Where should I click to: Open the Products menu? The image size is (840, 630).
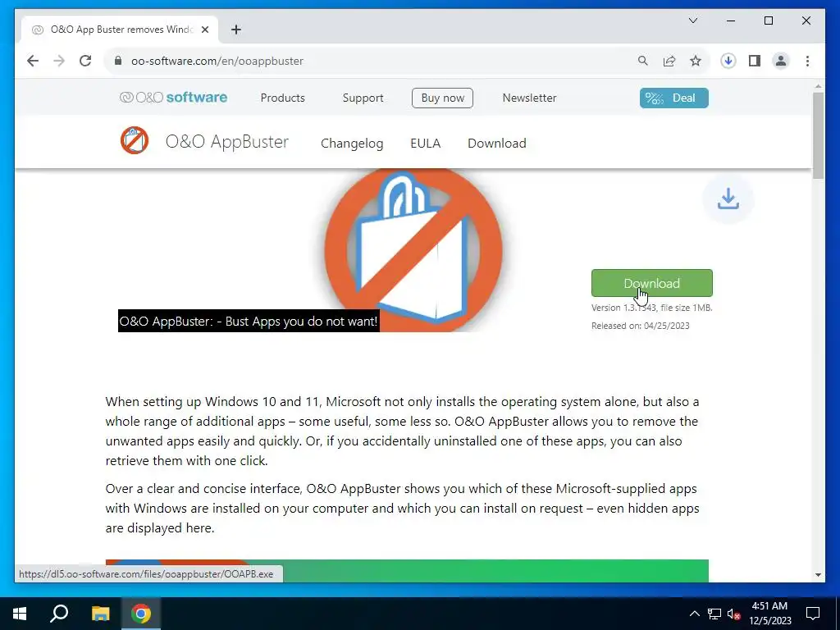(x=282, y=98)
